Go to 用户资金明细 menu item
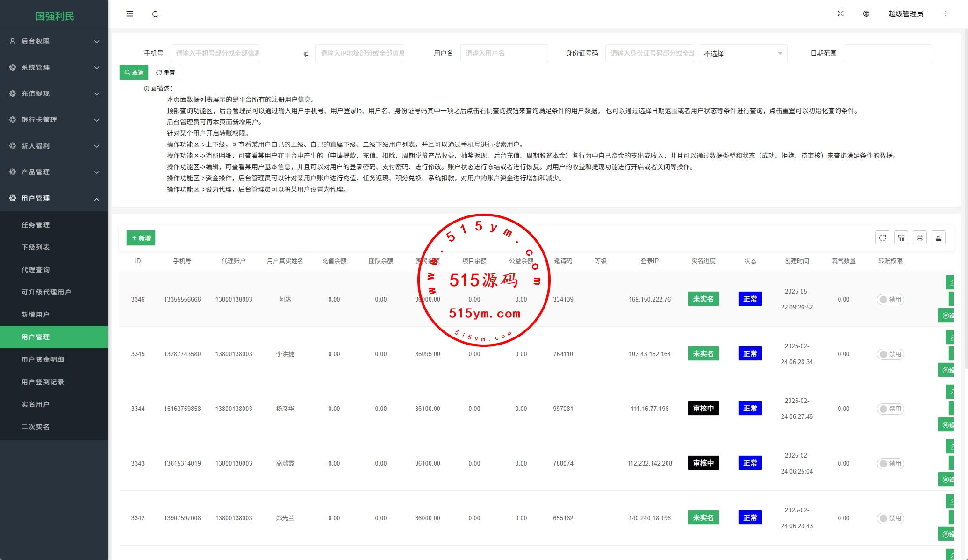968x560 pixels. [43, 359]
